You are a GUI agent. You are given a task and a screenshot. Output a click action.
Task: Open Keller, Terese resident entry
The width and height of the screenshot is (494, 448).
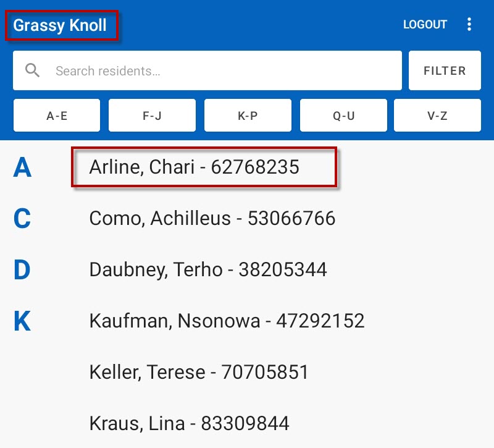point(198,372)
